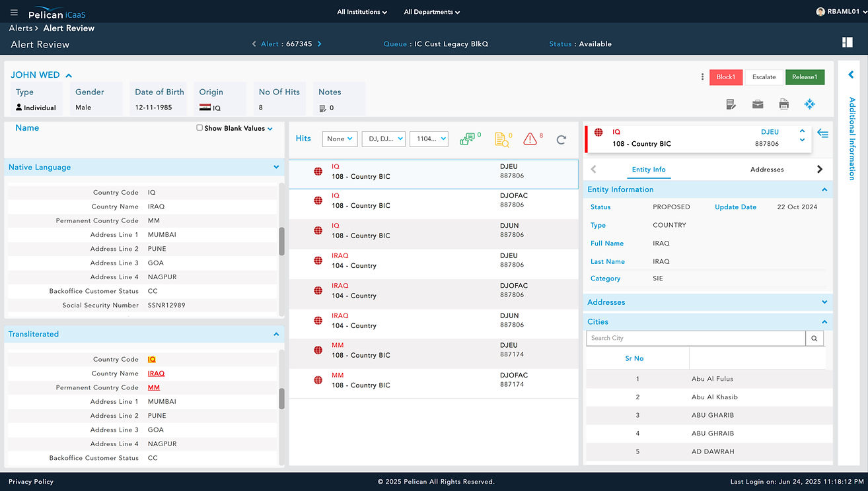Click the Search City input field
The height and width of the screenshot is (491, 868).
click(696, 339)
